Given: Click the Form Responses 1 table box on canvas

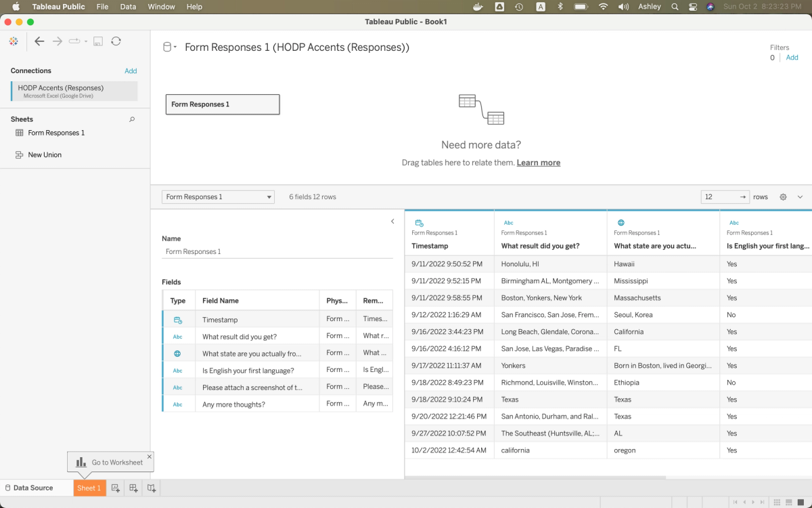Looking at the screenshot, I should (223, 104).
